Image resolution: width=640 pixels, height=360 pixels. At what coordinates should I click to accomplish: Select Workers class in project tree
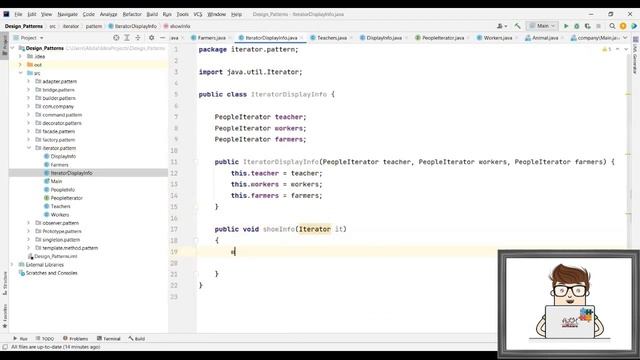click(60, 215)
